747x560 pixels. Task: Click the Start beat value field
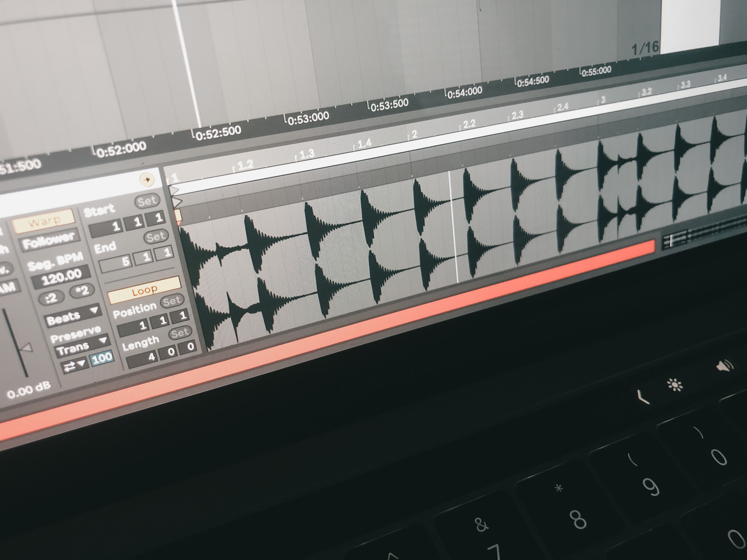point(135,222)
